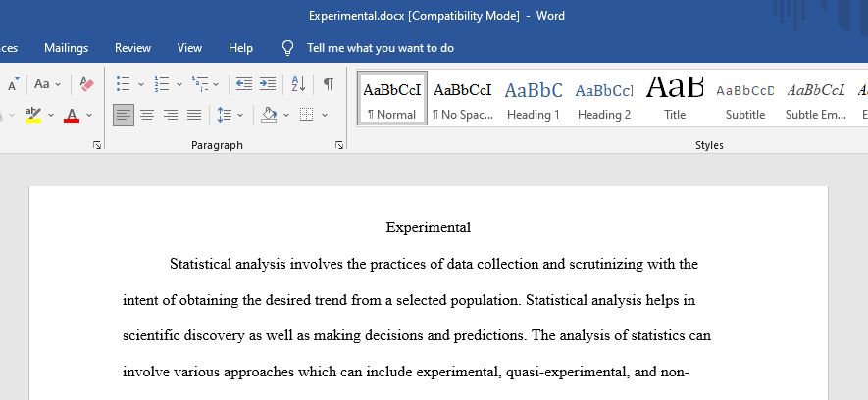Screen dimensions: 868x400
Task: Apply the Subtitle style
Action: [x=745, y=98]
